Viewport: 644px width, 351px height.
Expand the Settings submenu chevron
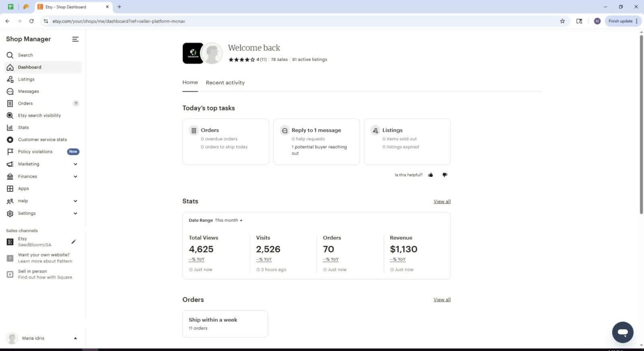(x=75, y=213)
